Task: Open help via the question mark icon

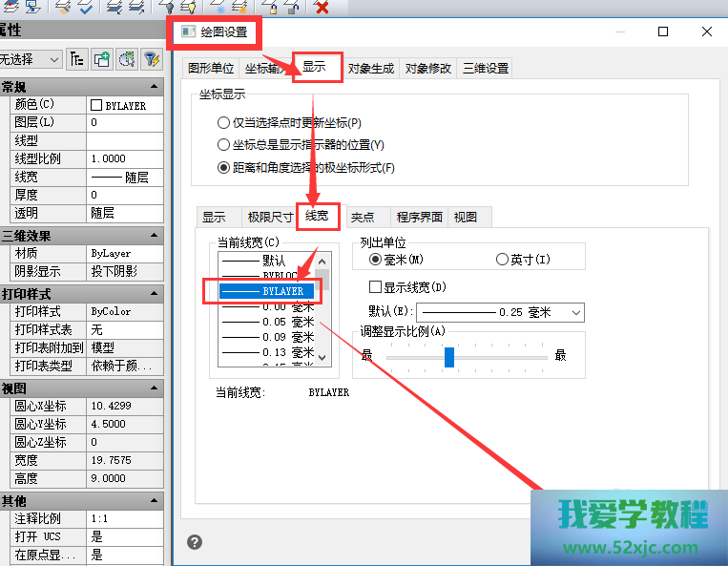Action: [x=195, y=542]
